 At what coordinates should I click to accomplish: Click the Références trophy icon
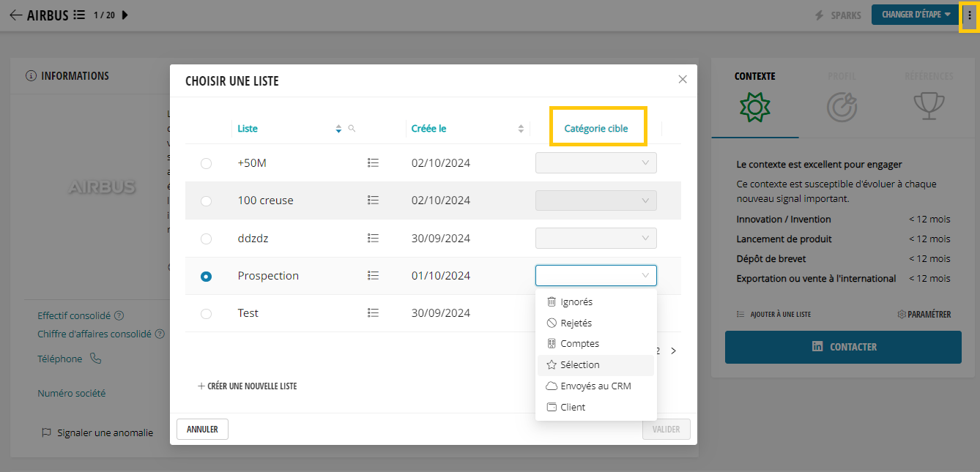(929, 107)
